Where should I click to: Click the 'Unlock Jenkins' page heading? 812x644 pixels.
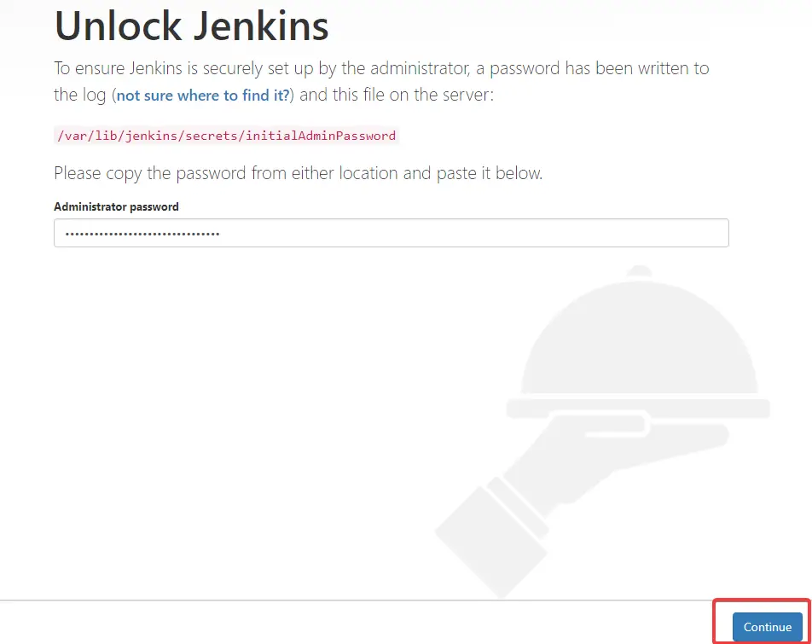[x=191, y=26]
